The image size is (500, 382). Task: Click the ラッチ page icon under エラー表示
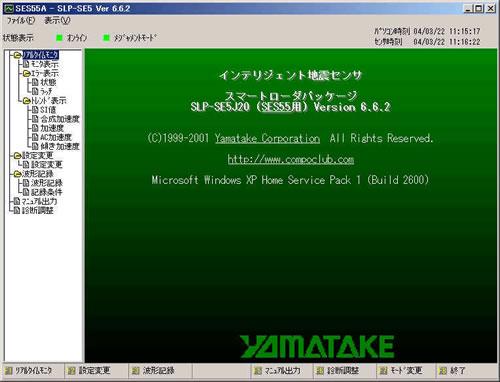pos(35,91)
